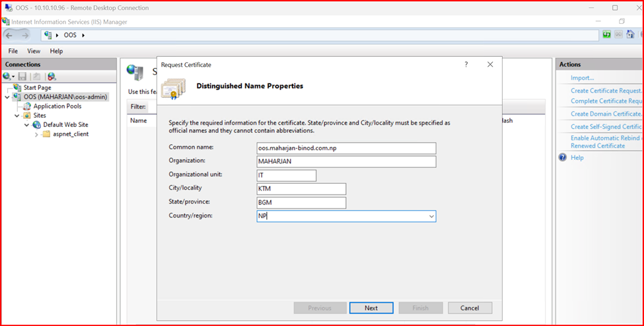Open the Country/region dropdown

pyautogui.click(x=431, y=216)
